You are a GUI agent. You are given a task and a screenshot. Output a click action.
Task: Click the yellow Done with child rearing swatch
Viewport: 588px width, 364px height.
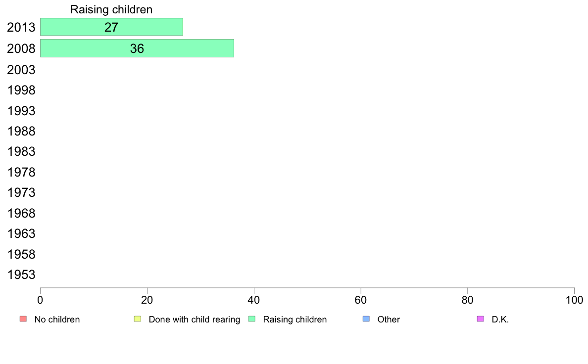click(138, 319)
